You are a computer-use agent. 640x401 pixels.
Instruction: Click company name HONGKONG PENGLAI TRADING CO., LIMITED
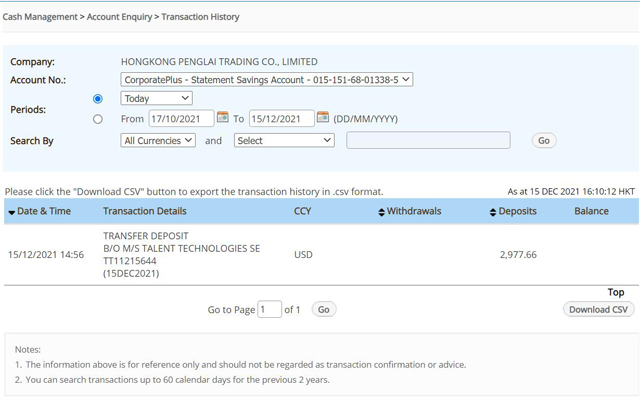coord(219,62)
